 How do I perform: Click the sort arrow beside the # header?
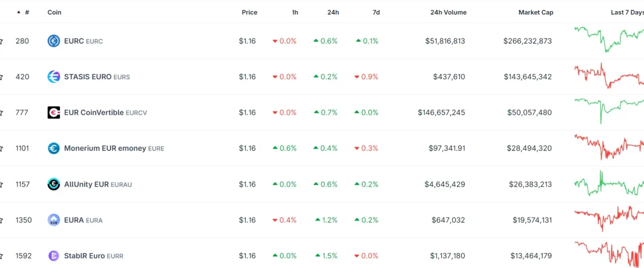click(19, 12)
